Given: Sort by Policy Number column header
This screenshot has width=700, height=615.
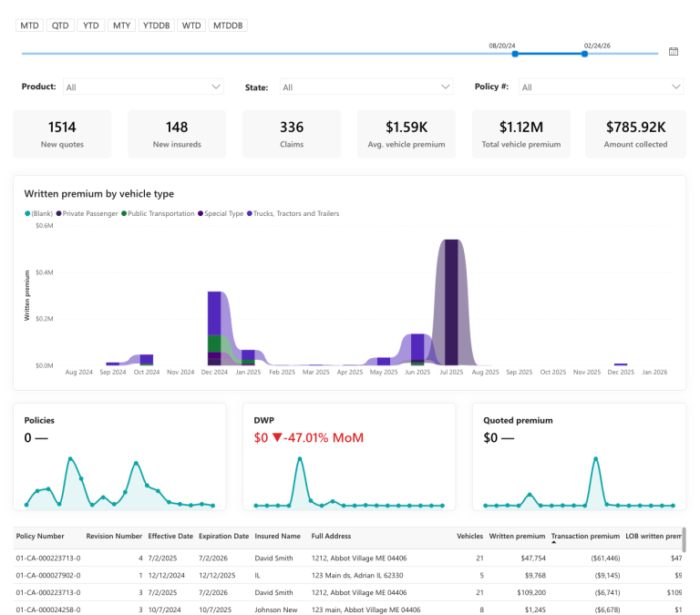Looking at the screenshot, I should (40, 536).
